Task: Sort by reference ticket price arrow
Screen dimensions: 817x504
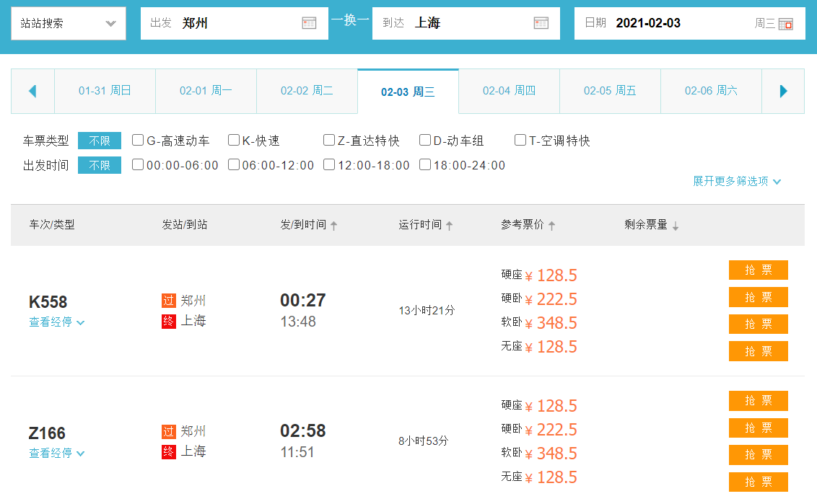Action: coord(551,226)
